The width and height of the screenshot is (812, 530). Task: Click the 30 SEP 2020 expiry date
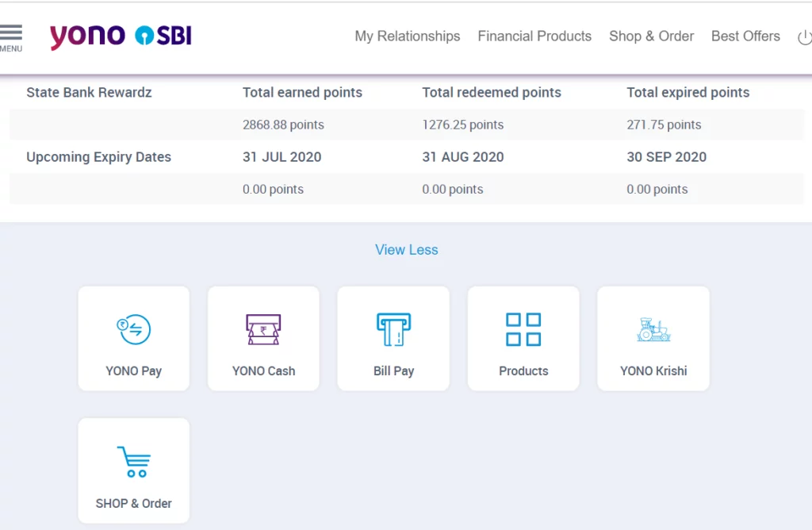pyautogui.click(x=666, y=157)
